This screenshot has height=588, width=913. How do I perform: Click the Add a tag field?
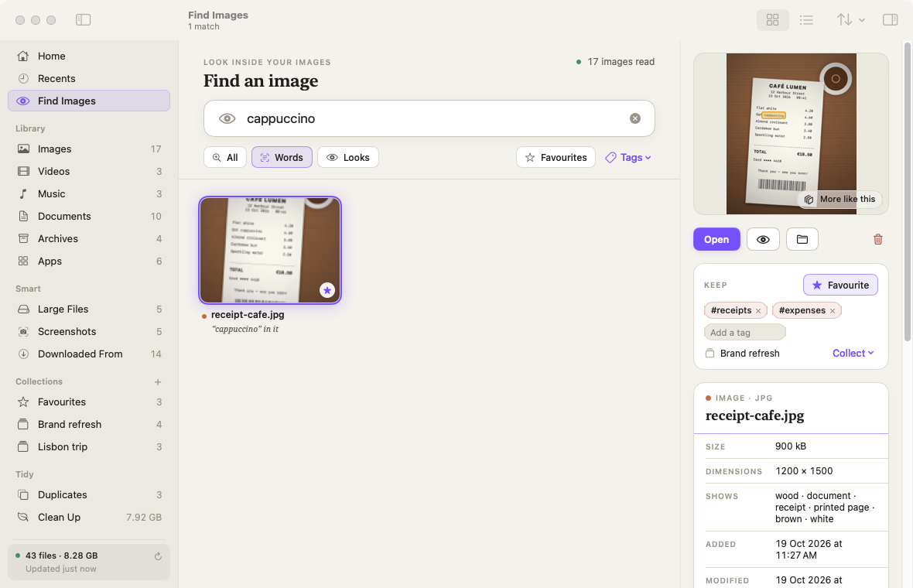pos(745,333)
